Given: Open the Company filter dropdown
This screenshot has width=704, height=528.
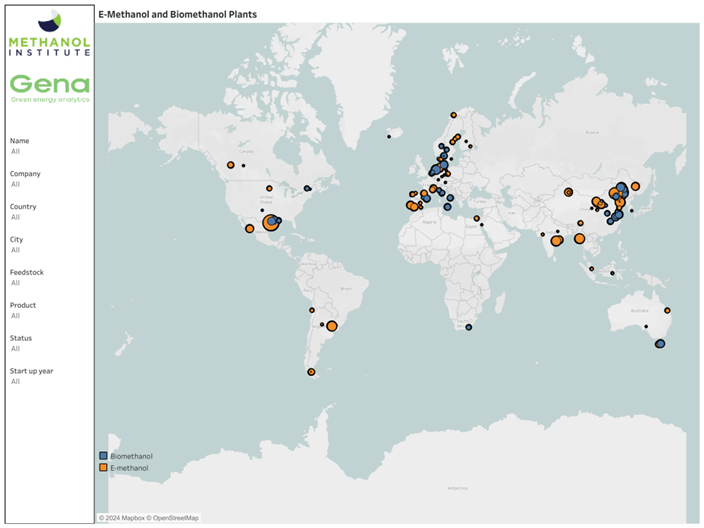Looking at the screenshot, I should point(15,185).
